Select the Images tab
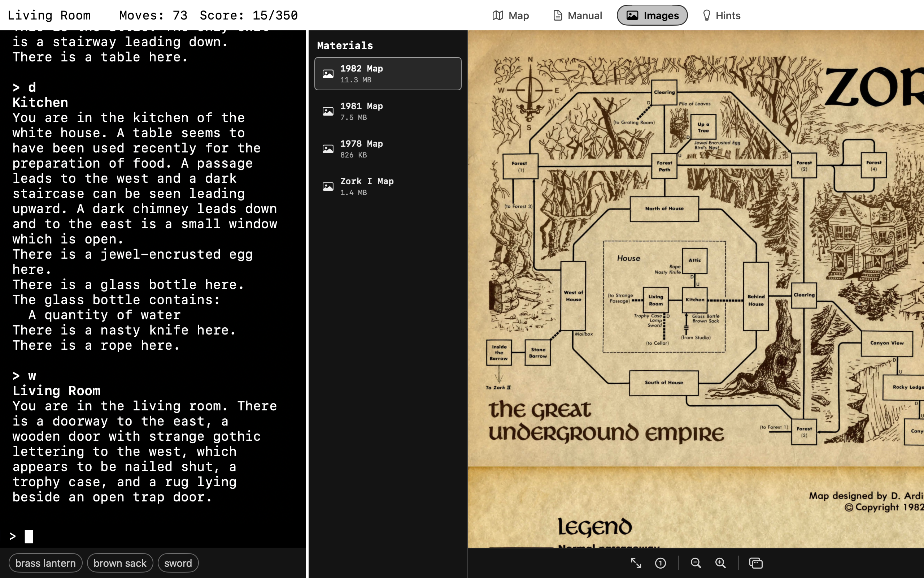The image size is (924, 578). tap(652, 15)
